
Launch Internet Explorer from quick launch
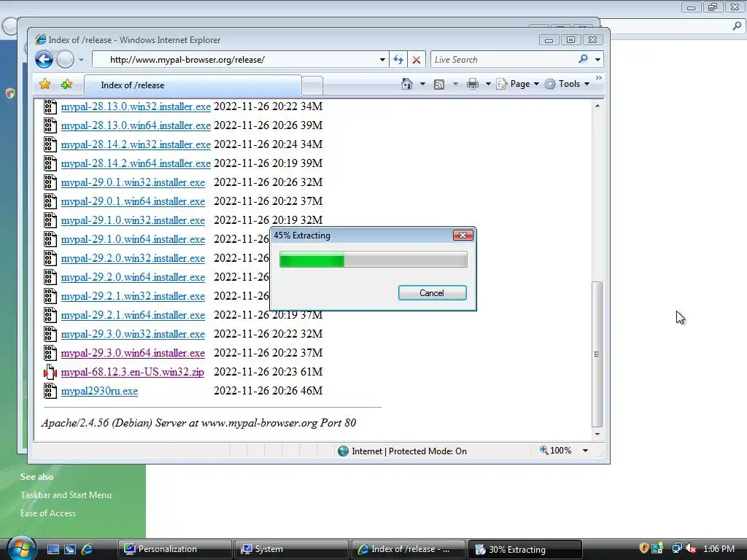[88, 549]
